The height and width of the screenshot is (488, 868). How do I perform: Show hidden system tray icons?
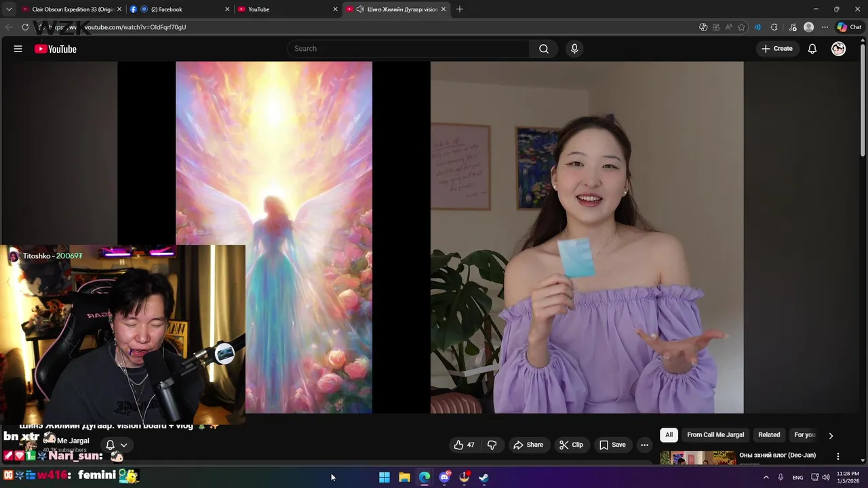point(766,477)
